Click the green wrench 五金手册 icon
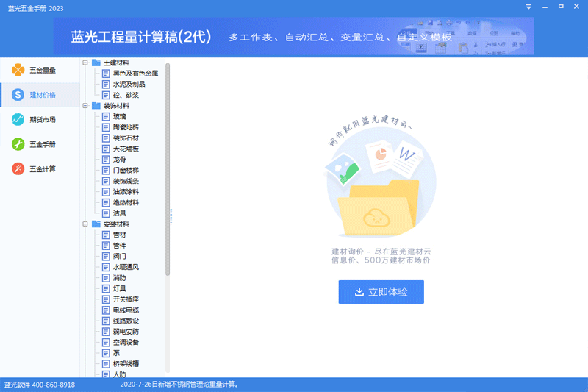This screenshot has width=588, height=392. coord(18,144)
